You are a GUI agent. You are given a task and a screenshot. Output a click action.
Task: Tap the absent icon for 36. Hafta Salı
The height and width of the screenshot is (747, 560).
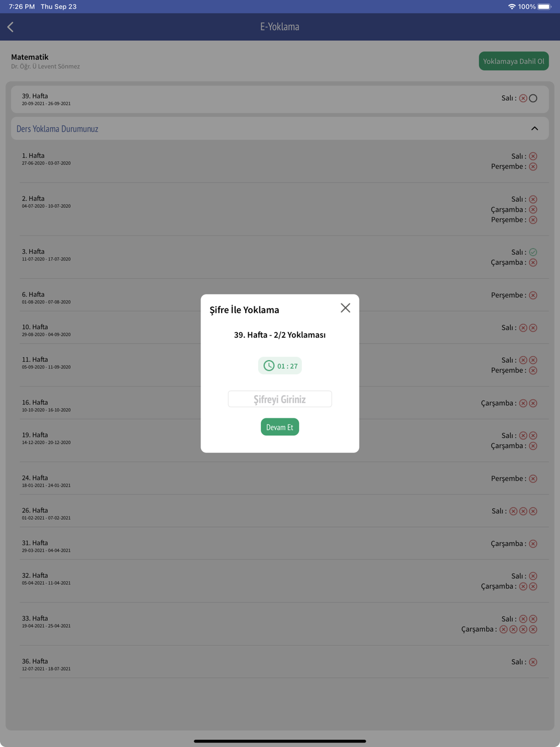533,662
